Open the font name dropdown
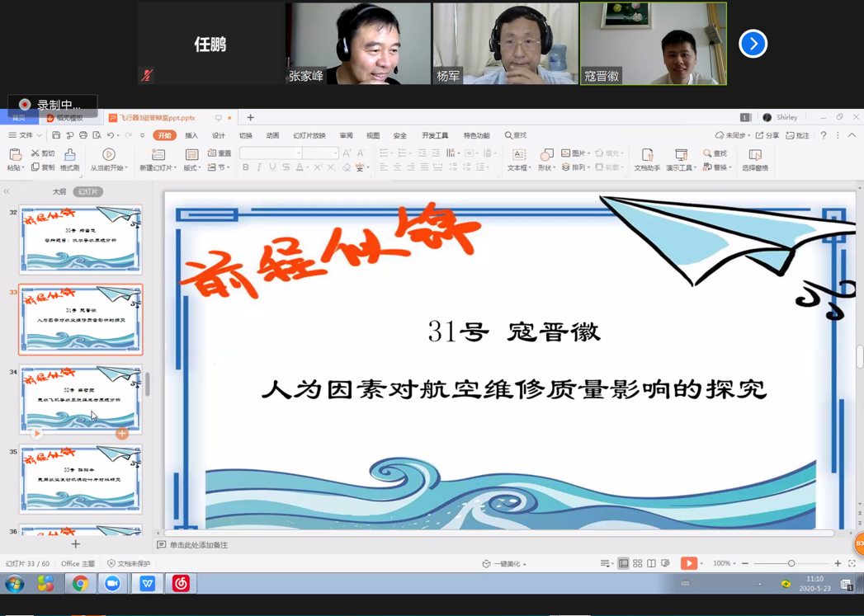The height and width of the screenshot is (616, 864). (299, 153)
